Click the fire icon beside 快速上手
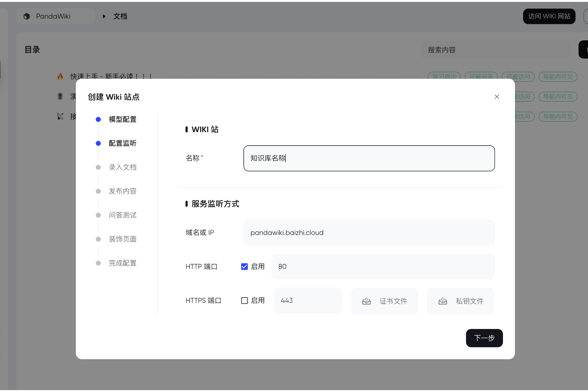 pyautogui.click(x=60, y=76)
